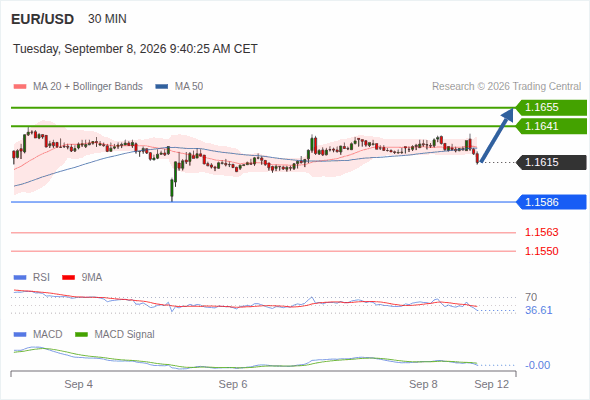The image size is (590, 400).
Task: Click the 30 MIN timeframe label
Action: click(107, 19)
